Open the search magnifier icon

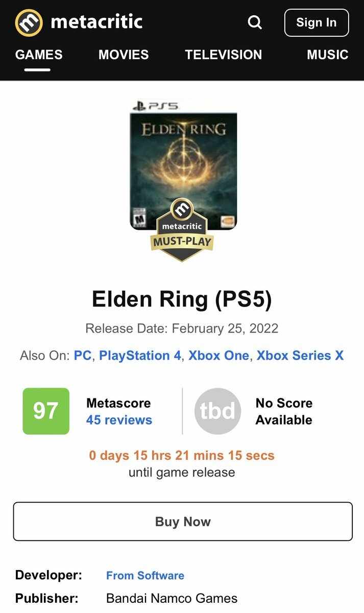[x=255, y=22]
